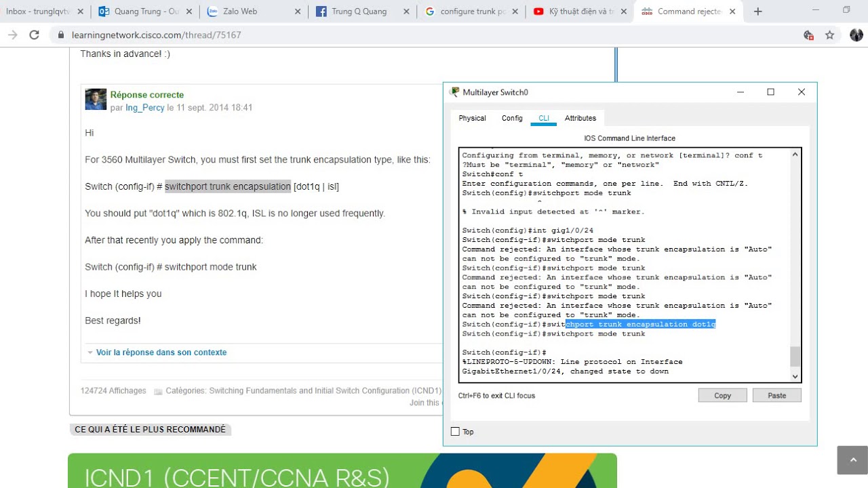Select the CLI tab

pyautogui.click(x=544, y=118)
